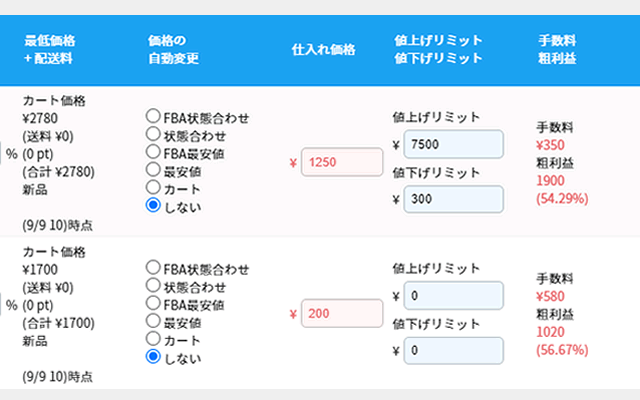The width and height of the screenshot is (640, 400).
Task: Select カート radio in ¥1700 row
Action: [x=153, y=338]
